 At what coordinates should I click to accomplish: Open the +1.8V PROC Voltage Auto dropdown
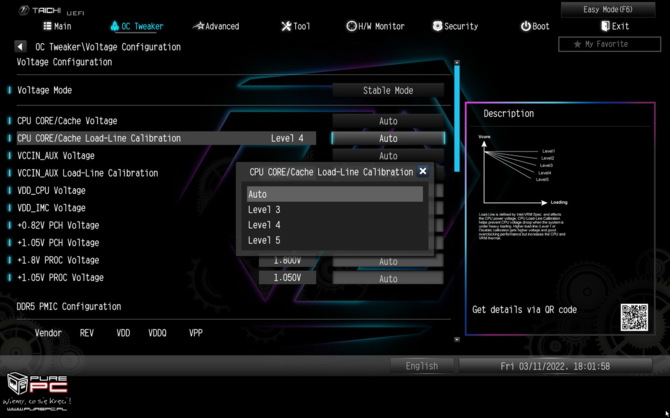tap(388, 261)
